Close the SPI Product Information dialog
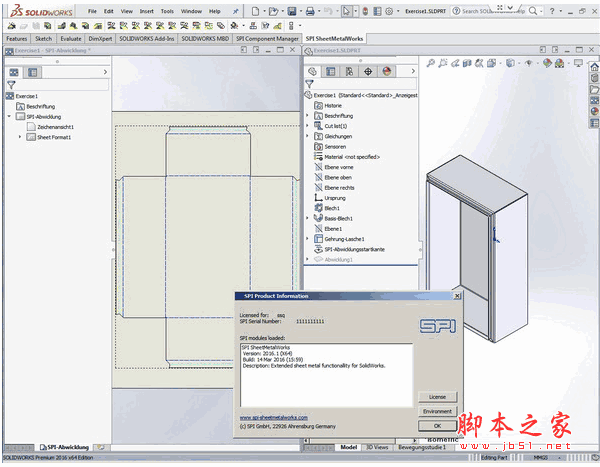Screen dimensions: 600x467 tap(457, 296)
